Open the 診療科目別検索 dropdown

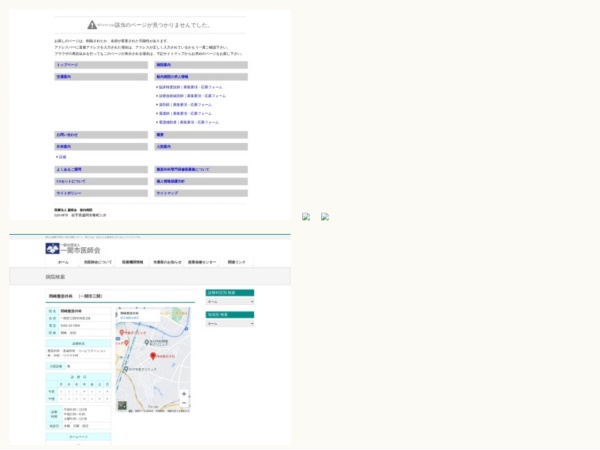(x=229, y=301)
